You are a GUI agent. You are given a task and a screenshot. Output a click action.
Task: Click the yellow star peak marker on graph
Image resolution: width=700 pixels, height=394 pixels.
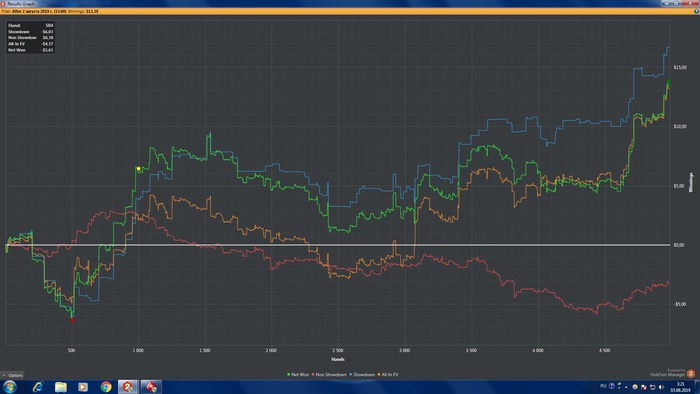(x=139, y=169)
